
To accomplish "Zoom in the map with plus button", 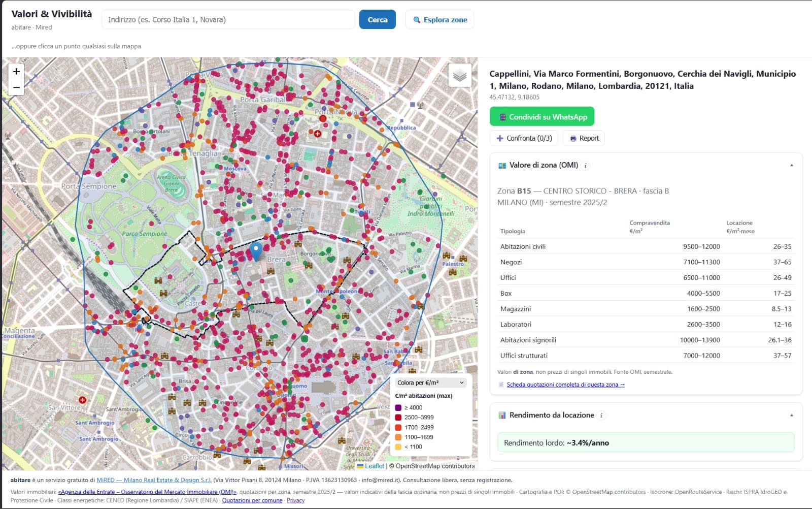I will click(x=16, y=72).
